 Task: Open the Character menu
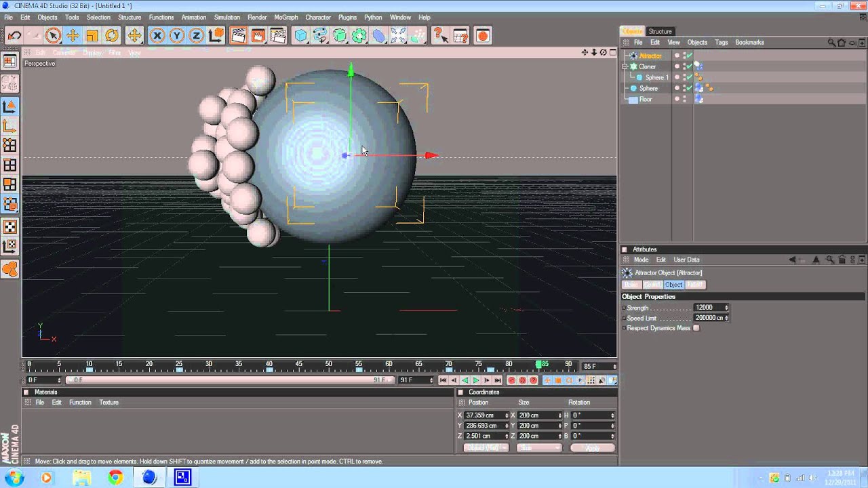(x=317, y=17)
